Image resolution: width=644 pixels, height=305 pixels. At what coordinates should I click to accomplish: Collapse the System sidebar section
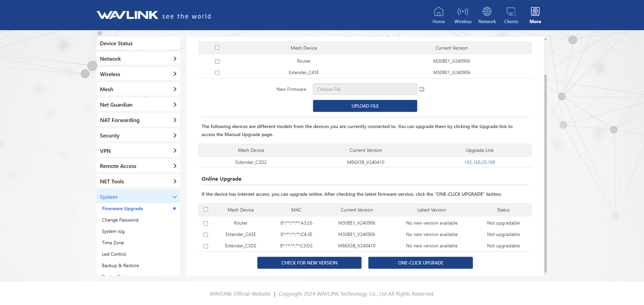pos(138,197)
